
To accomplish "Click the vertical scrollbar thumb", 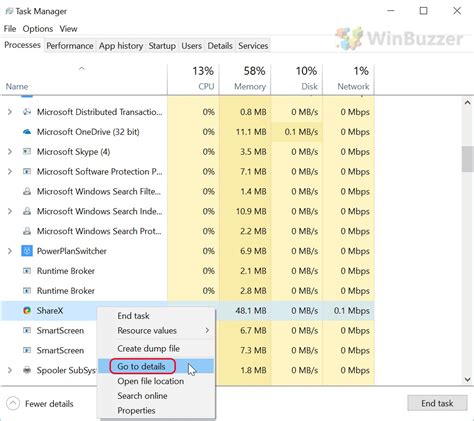I will coord(467,159).
